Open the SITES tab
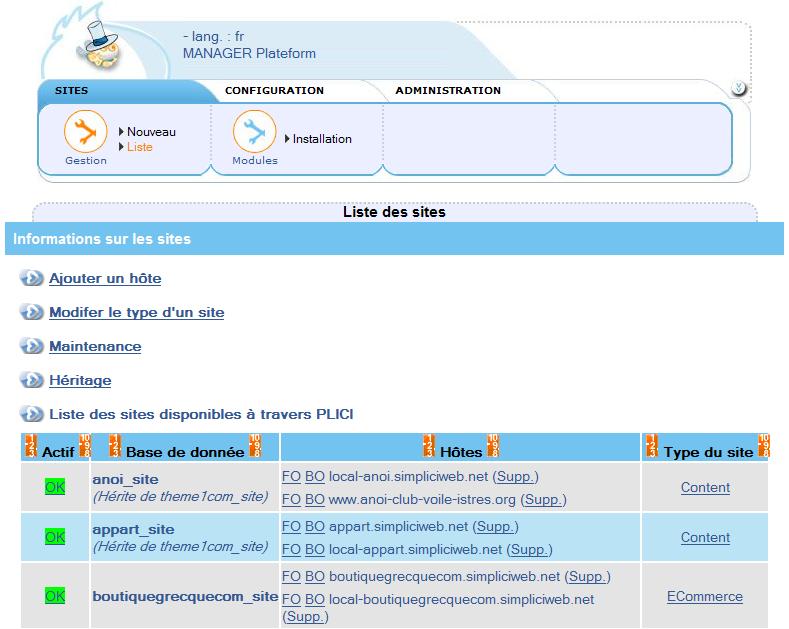The height and width of the screenshot is (629, 789). pos(71,91)
